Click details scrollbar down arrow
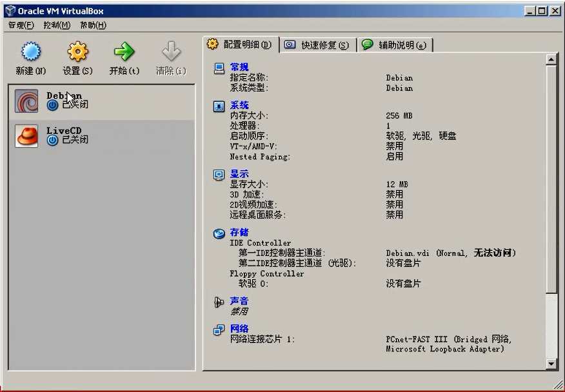565x392 pixels. (551, 364)
